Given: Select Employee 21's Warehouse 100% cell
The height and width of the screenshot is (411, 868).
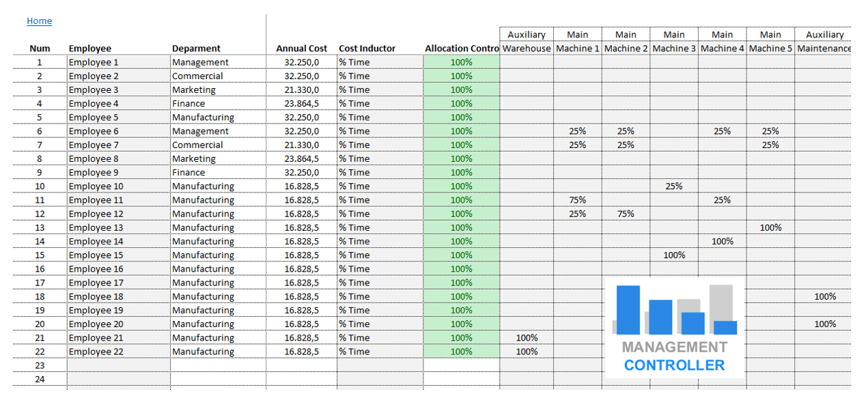Looking at the screenshot, I should pyautogui.click(x=526, y=338).
